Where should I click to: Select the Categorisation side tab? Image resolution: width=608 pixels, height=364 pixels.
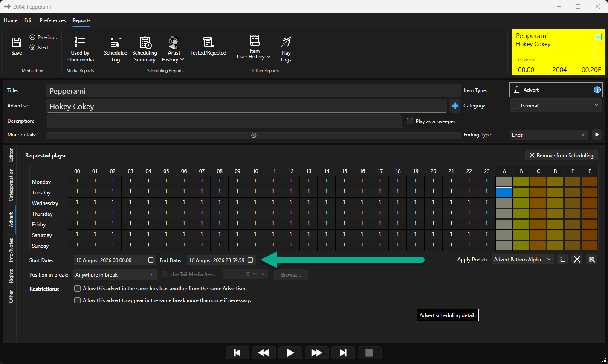click(11, 185)
